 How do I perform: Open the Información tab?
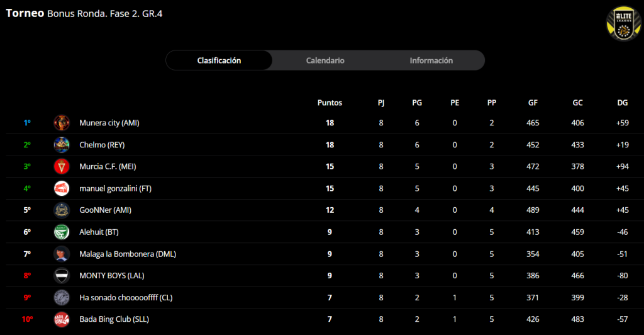point(431,60)
